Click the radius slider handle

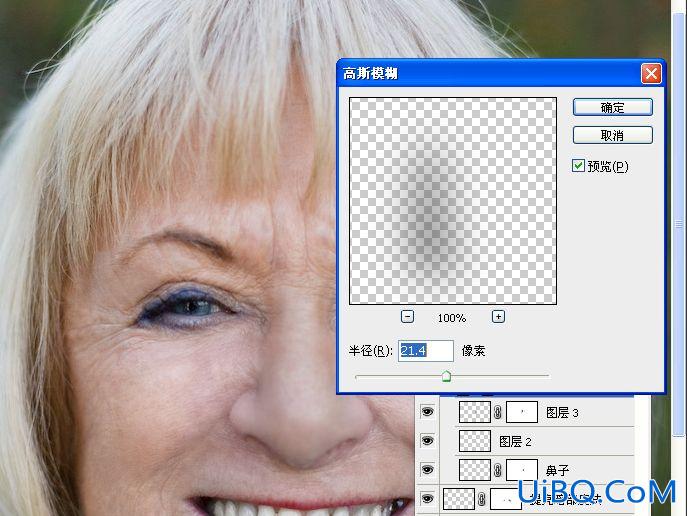pos(446,376)
